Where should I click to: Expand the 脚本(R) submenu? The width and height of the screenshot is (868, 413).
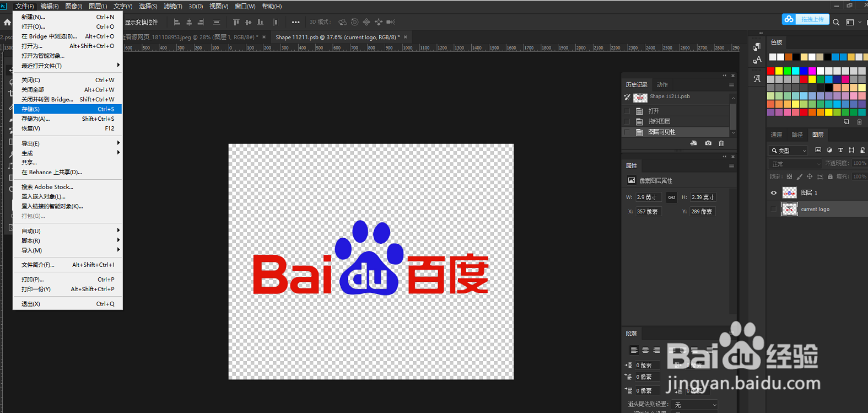click(x=67, y=241)
